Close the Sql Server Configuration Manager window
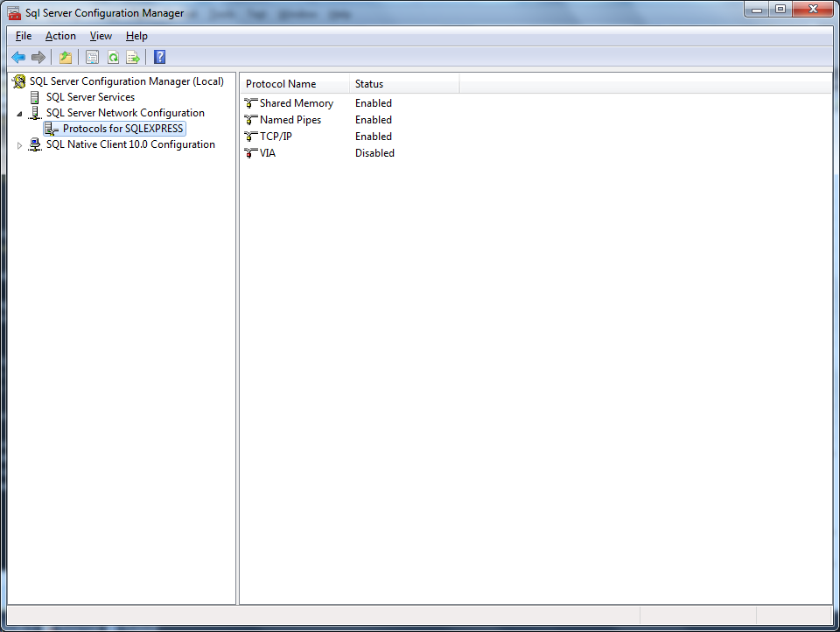Image resolution: width=840 pixels, height=632 pixels. tap(813, 10)
